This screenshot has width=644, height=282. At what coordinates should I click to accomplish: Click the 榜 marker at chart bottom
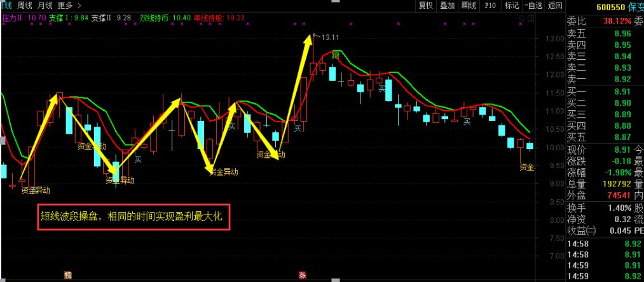point(67,274)
